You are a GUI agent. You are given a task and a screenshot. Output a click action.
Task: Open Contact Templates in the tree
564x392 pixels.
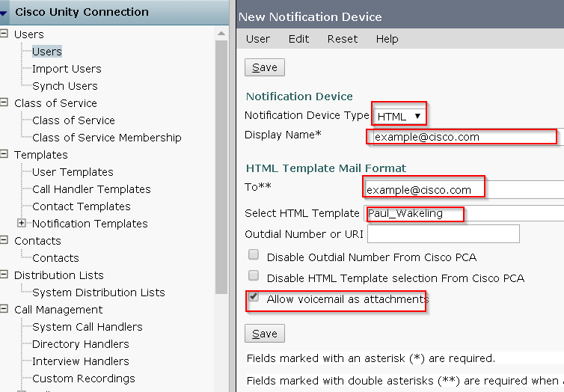[82, 206]
